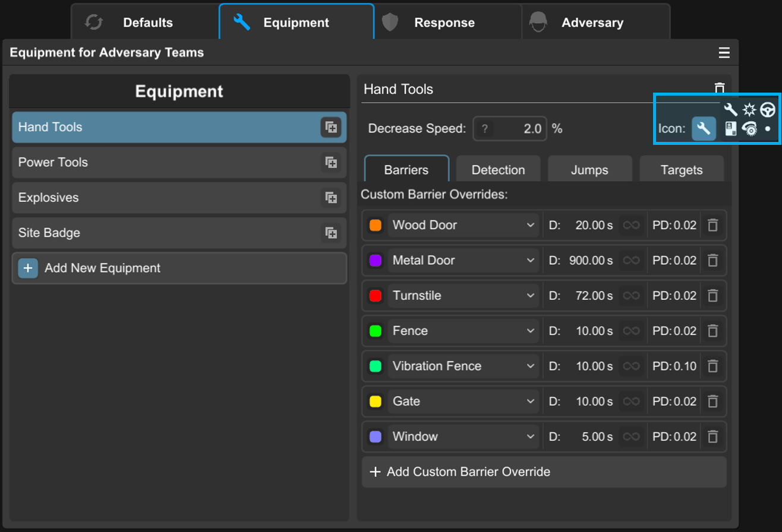Image resolution: width=782 pixels, height=532 pixels.
Task: Delete the Turnstile barrier override
Action: tap(713, 295)
